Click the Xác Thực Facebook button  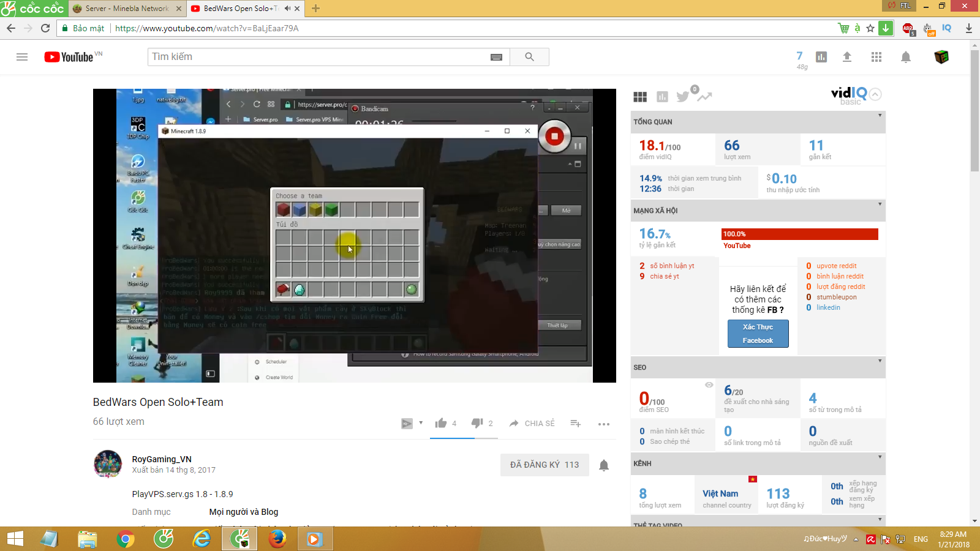click(x=758, y=334)
